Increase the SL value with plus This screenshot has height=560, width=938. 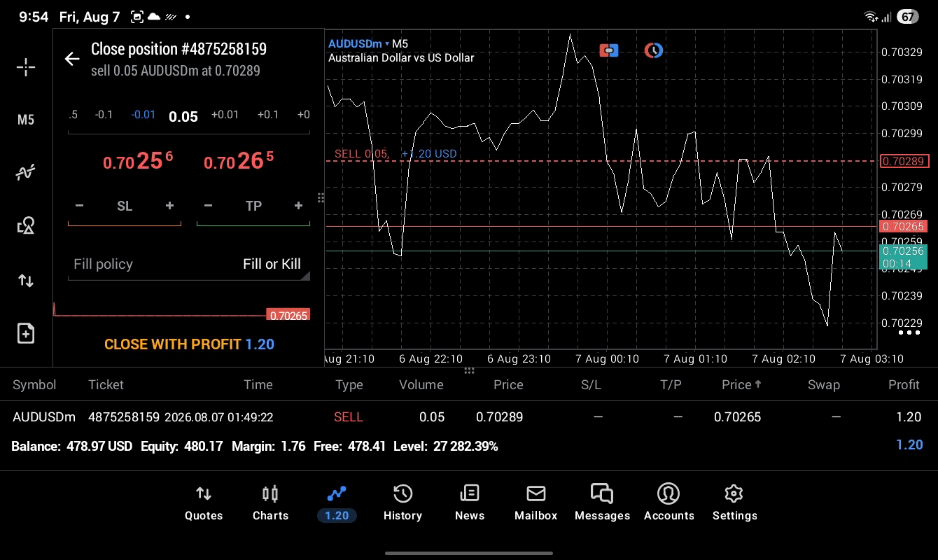[169, 206]
